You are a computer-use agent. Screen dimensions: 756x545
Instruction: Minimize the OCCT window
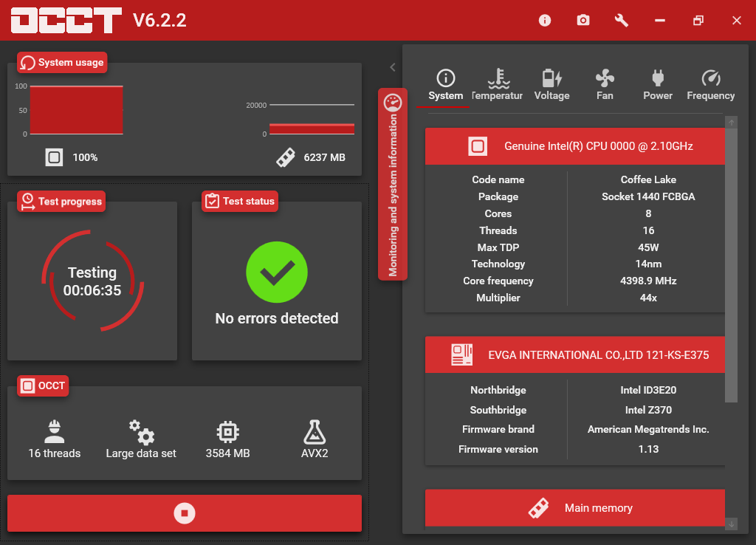[x=660, y=20]
